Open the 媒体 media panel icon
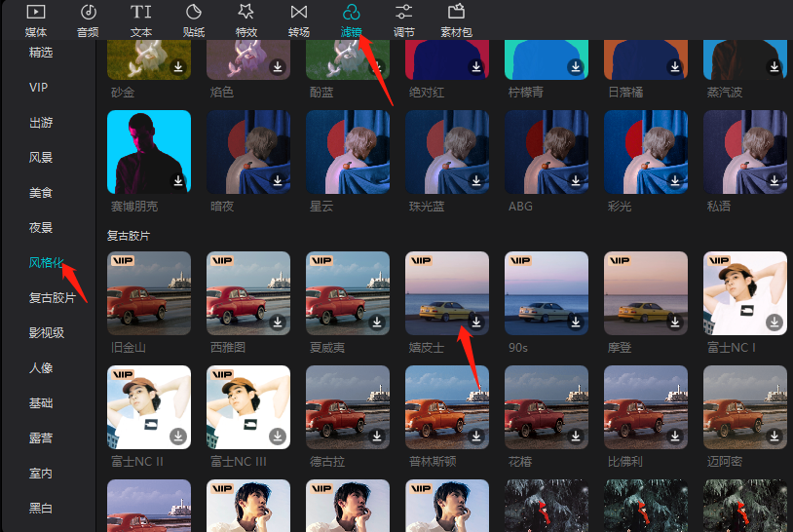Screen dimensions: 793x532 pos(35,13)
